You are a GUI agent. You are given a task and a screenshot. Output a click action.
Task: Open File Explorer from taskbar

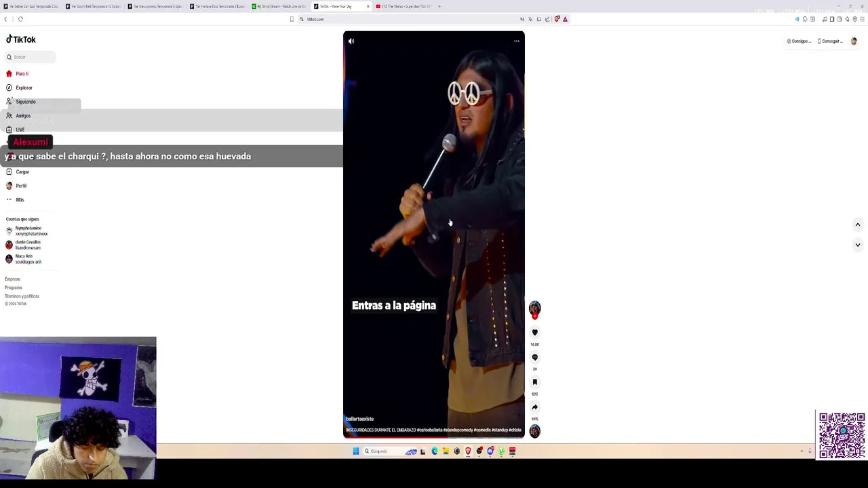pos(446,451)
